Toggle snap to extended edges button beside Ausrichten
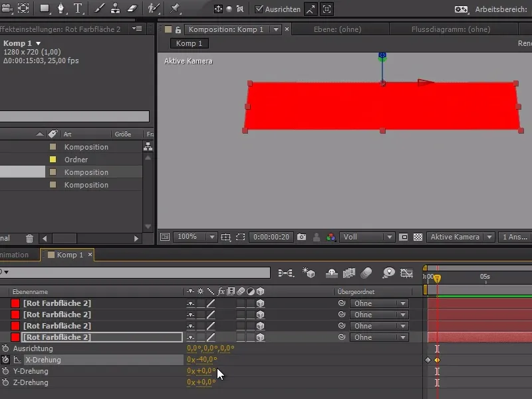532x399 pixels. 311,9
